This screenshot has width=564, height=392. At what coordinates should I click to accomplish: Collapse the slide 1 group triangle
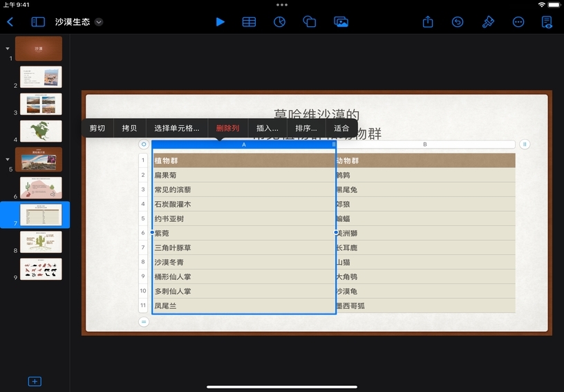8,48
